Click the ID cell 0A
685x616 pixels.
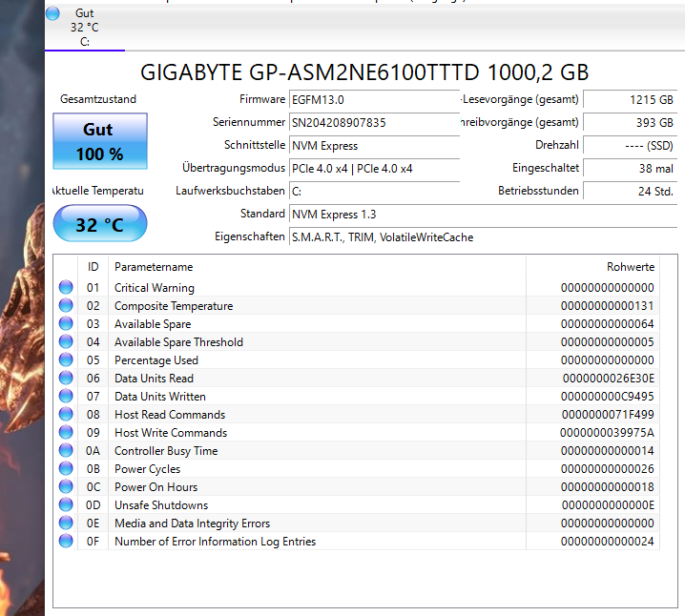point(93,451)
